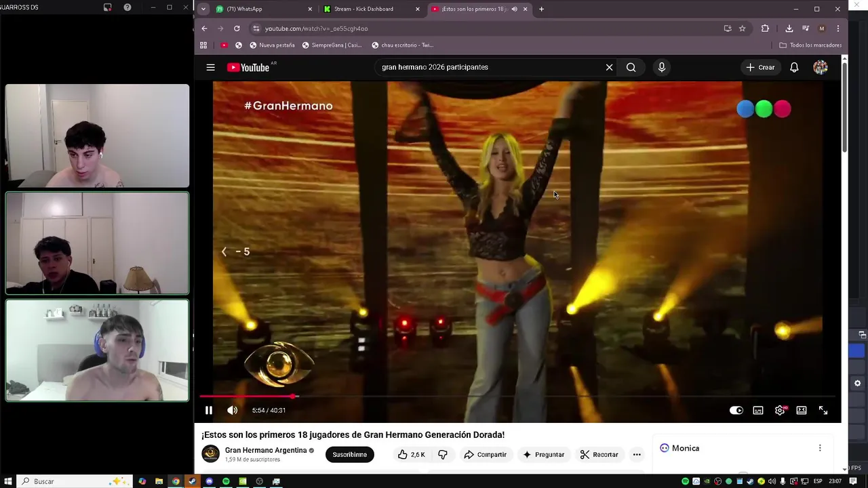
Task: Open the YouTube account avatar menu
Action: click(x=821, y=67)
